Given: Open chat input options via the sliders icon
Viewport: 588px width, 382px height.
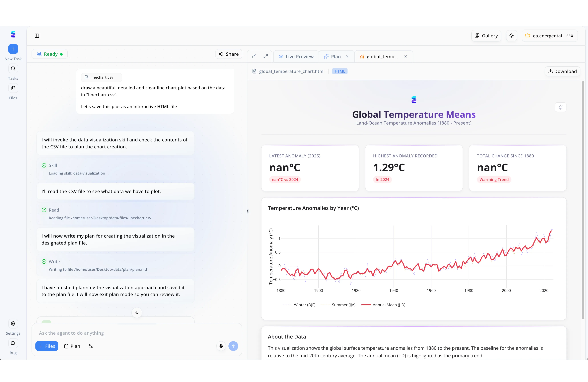Looking at the screenshot, I should [90, 346].
